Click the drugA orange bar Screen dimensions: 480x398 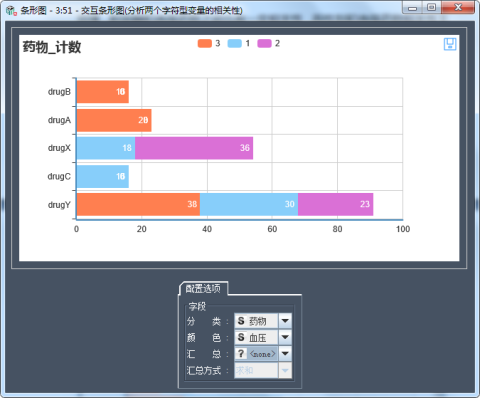coord(114,120)
